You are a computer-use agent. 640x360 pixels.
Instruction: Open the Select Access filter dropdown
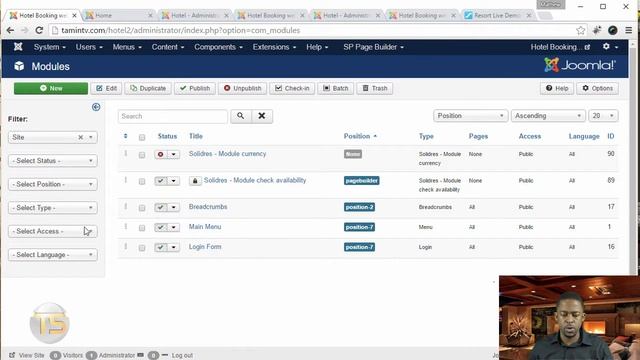(x=53, y=231)
